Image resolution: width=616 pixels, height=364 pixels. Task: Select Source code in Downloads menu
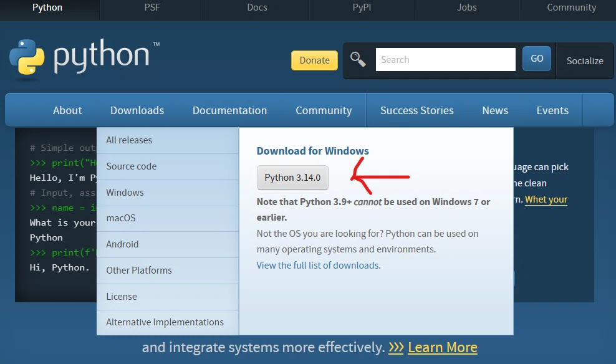tap(168, 166)
